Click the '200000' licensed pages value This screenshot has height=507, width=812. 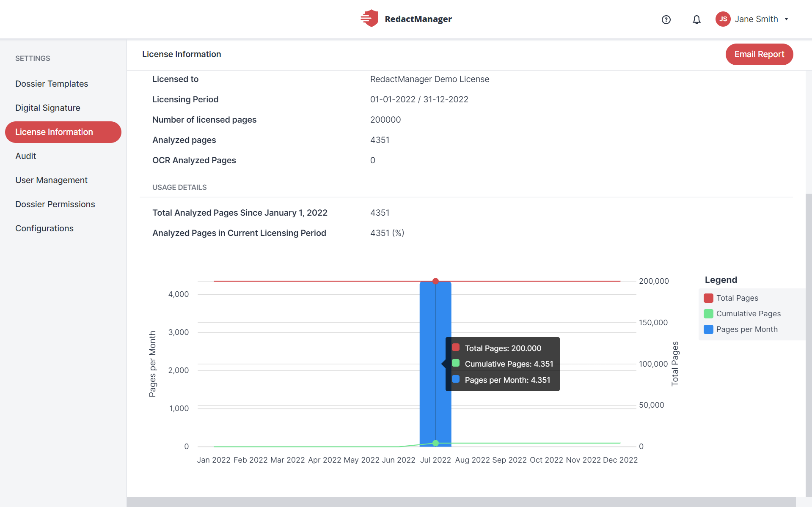pyautogui.click(x=385, y=120)
